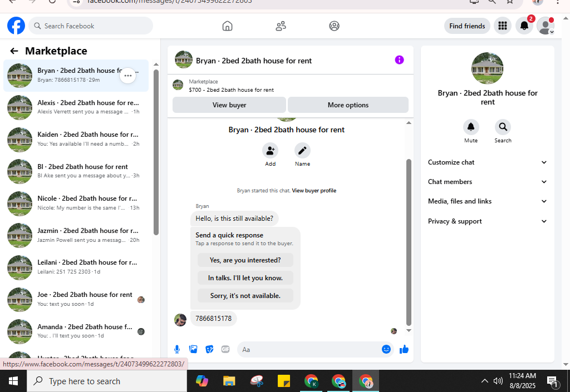Click the Search Facebook input field
The height and width of the screenshot is (392, 570).
point(91,26)
